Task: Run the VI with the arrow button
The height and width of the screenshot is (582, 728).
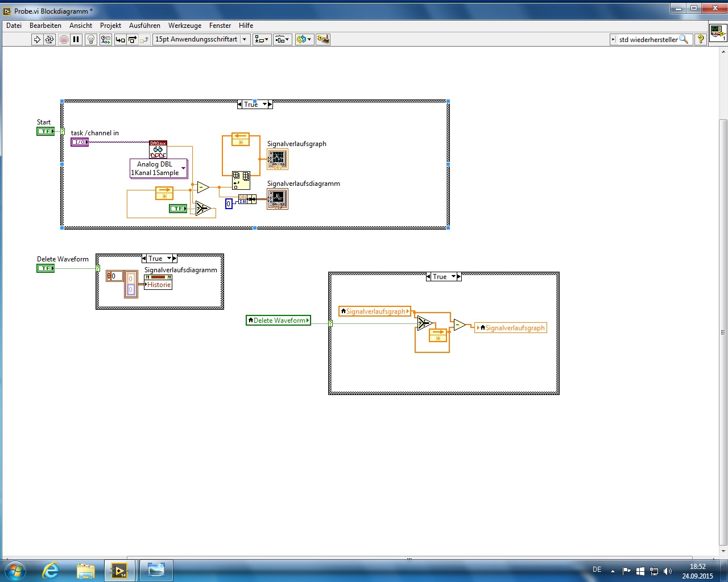Action: pyautogui.click(x=37, y=39)
